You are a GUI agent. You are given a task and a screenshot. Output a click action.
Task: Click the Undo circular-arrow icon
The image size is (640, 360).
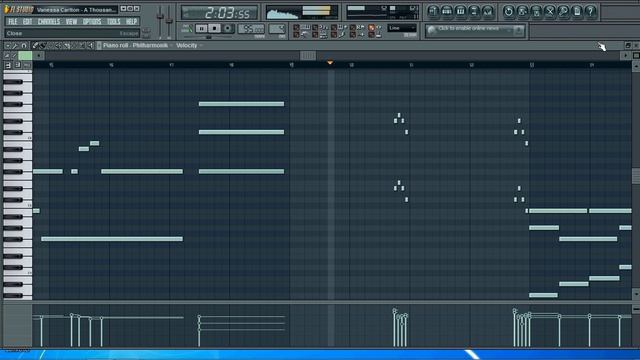(509, 11)
